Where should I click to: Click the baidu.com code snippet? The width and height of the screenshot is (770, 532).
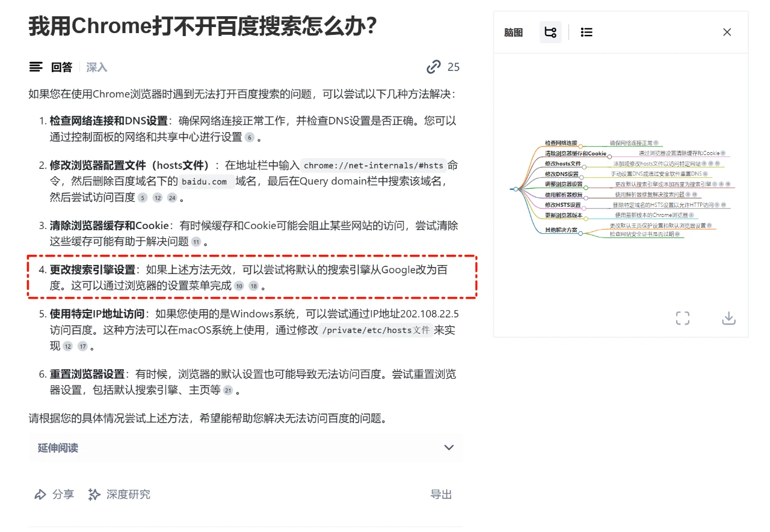205,182
